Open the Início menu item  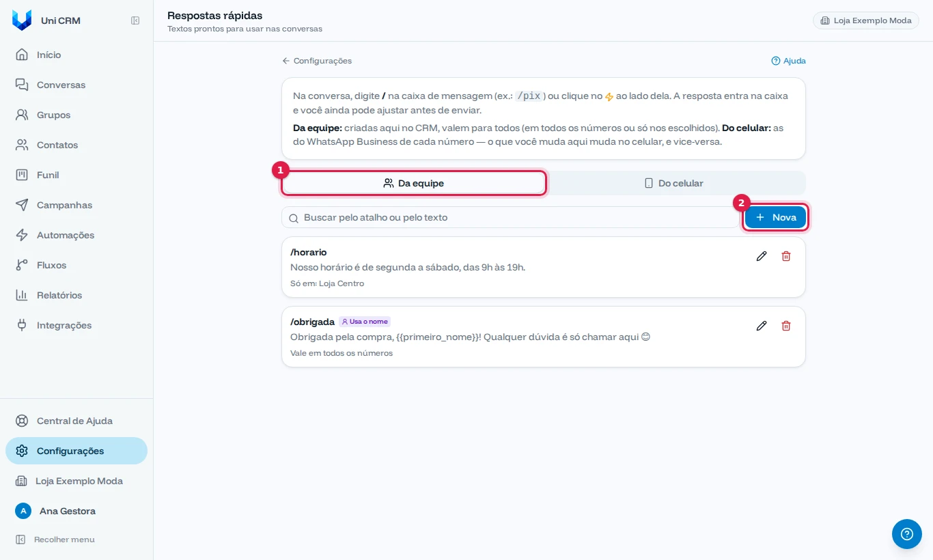[76, 55]
